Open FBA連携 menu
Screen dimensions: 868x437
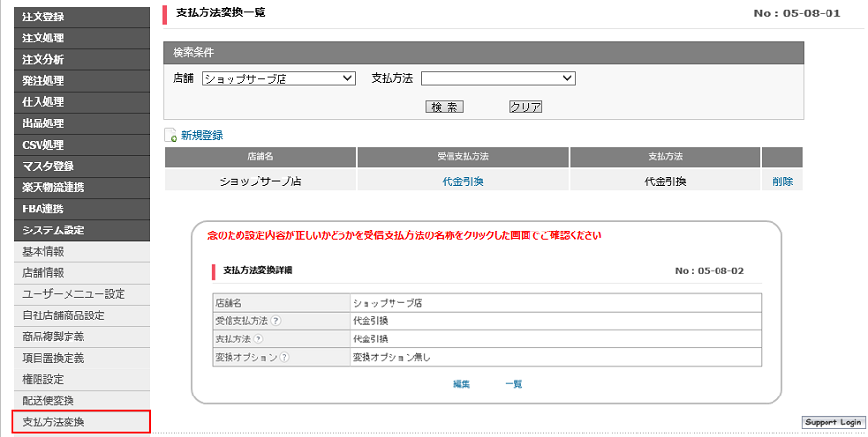pyautogui.click(x=82, y=208)
